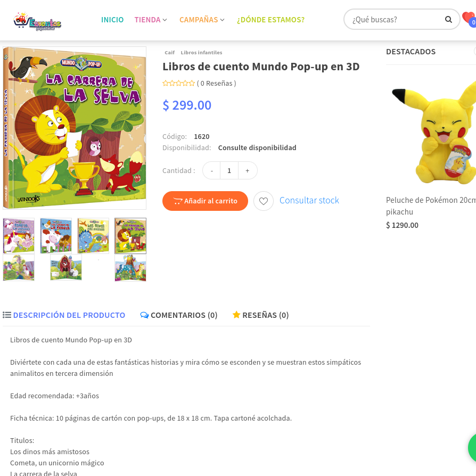The height and width of the screenshot is (476, 476).
Task: Select the first unicorn book thumbnail
Action: pos(19,235)
